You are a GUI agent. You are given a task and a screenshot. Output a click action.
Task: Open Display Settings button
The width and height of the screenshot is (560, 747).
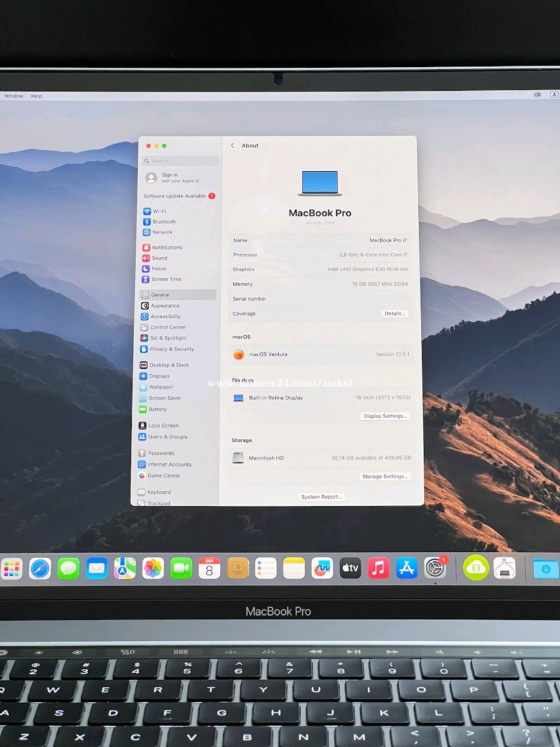385,416
